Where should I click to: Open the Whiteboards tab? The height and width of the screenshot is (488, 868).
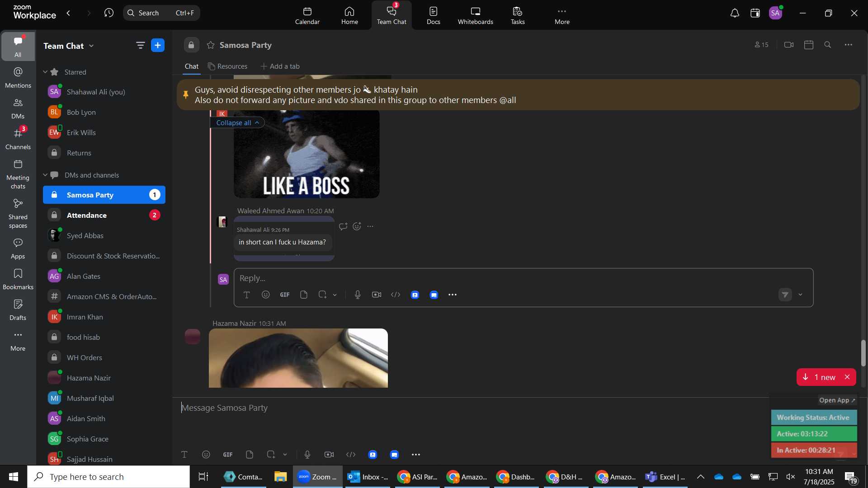(x=476, y=15)
